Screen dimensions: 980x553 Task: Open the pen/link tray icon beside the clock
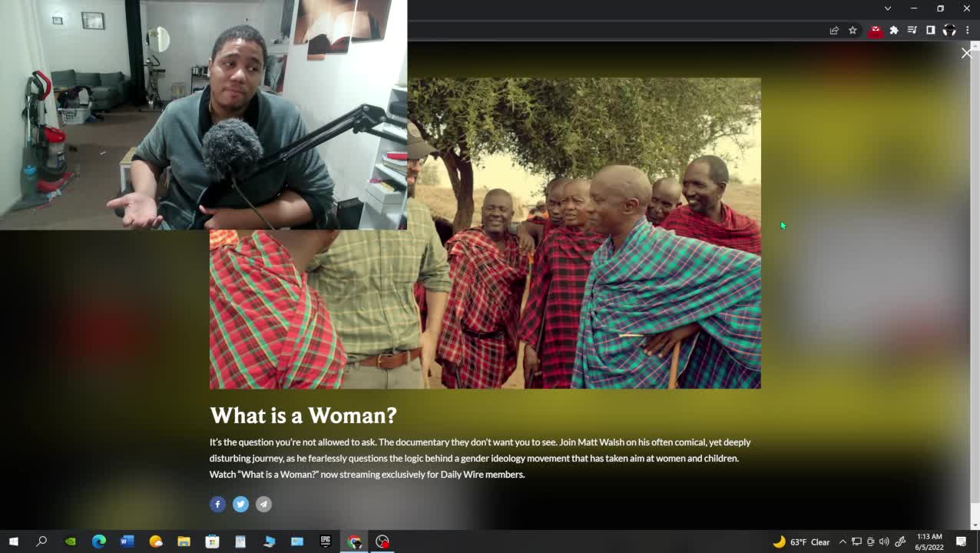[900, 541]
